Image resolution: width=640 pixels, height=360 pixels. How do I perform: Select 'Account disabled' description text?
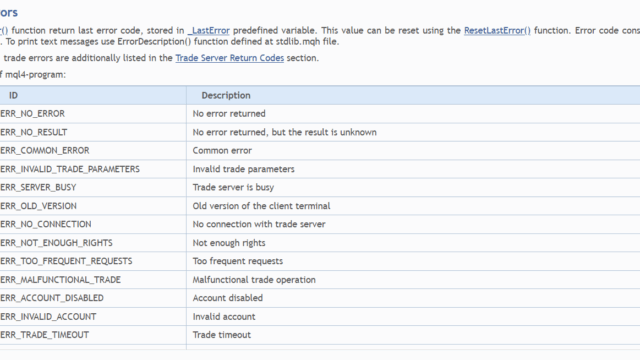(228, 298)
